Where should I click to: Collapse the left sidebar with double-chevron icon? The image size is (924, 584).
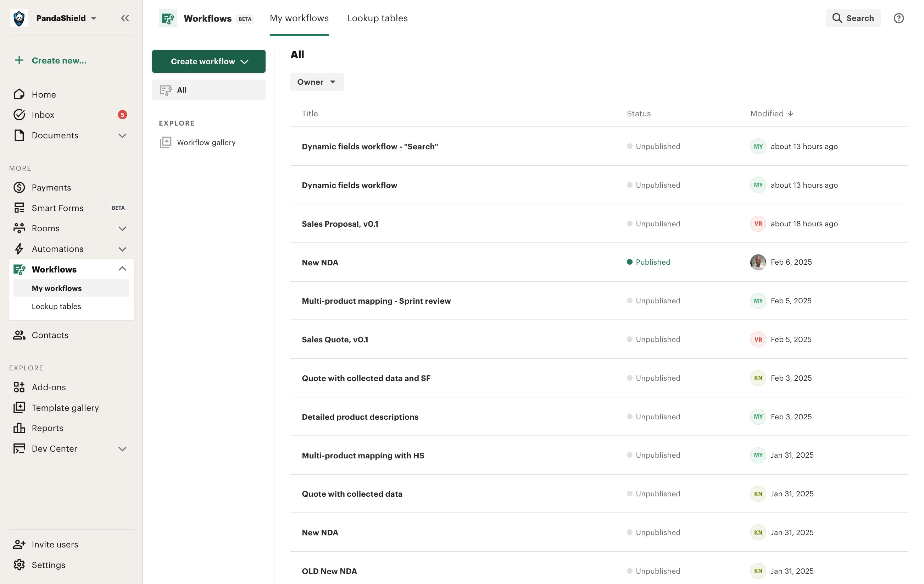tap(125, 18)
